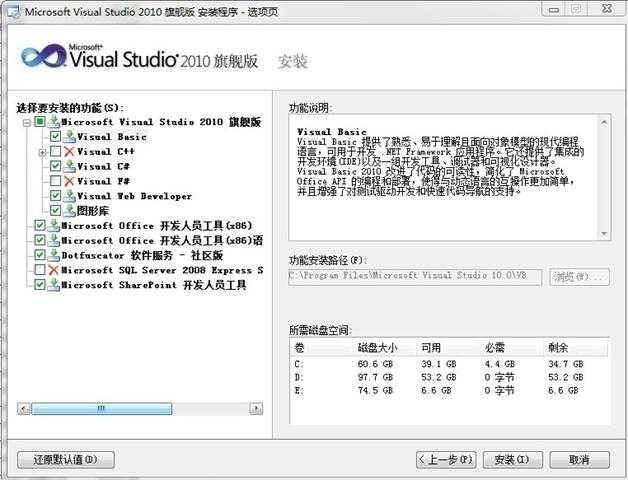This screenshot has height=480, width=628.
Task: Click the install icon beside Dotfuscator 软件服务
Action: click(x=53, y=255)
